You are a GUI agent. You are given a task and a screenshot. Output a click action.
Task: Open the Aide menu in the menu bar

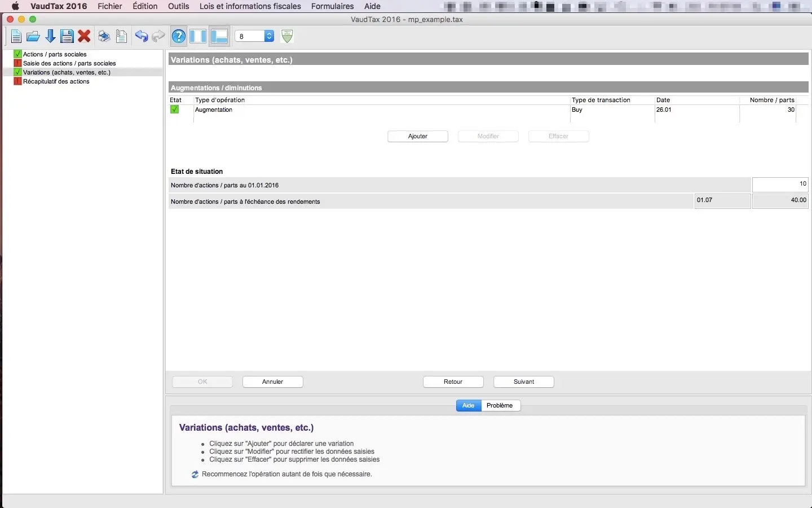(372, 6)
